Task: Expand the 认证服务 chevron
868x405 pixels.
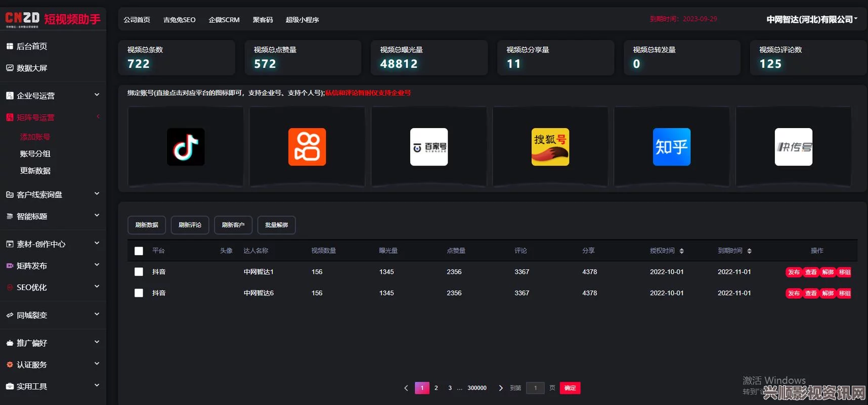Action: pos(97,363)
